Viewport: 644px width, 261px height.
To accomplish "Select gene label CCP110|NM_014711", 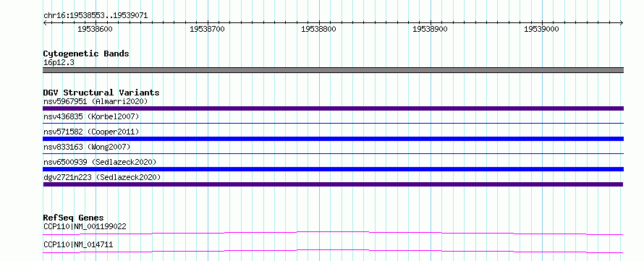I will pos(78,245).
